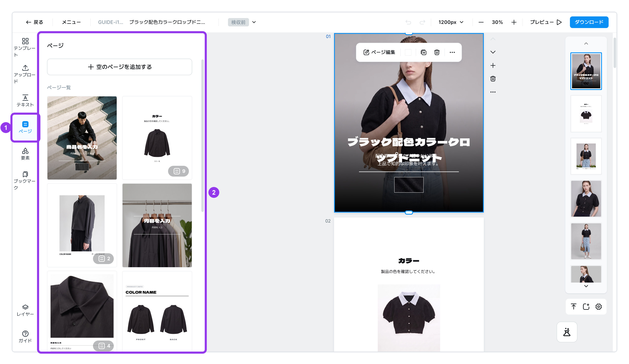This screenshot has width=629, height=364.
Task: Open the three-dot menu beside the canvas
Action: [493, 92]
